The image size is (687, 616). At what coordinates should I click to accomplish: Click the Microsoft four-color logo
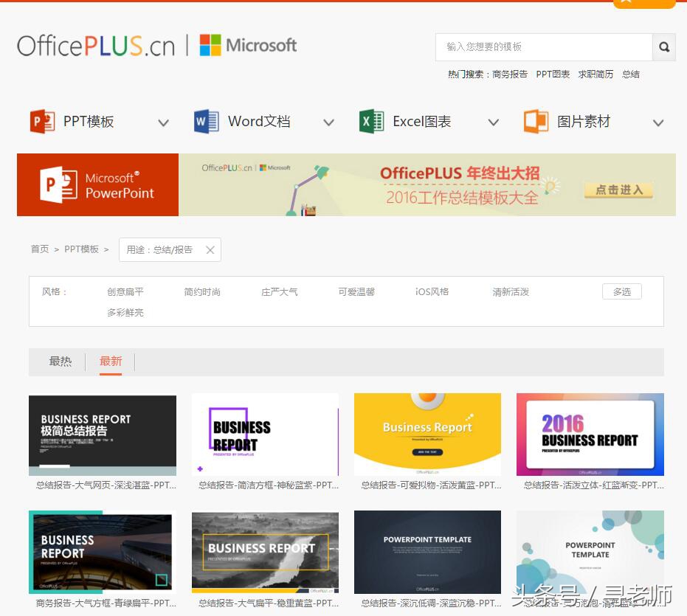click(210, 45)
